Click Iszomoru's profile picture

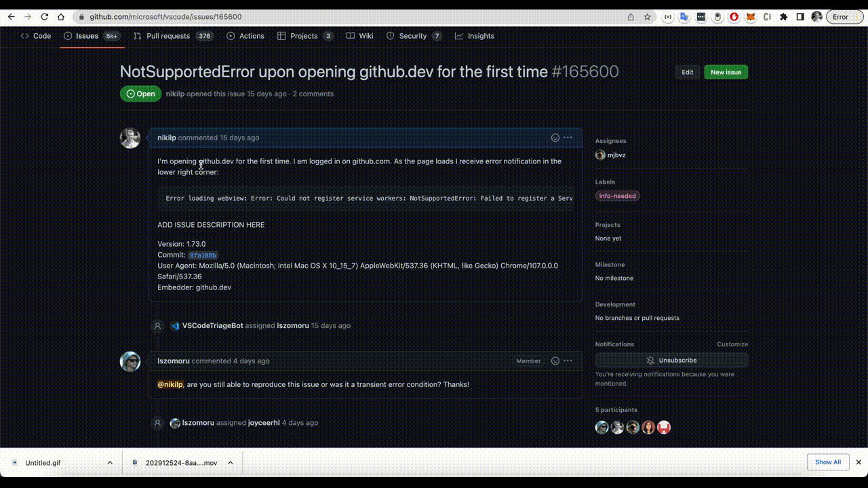point(130,361)
